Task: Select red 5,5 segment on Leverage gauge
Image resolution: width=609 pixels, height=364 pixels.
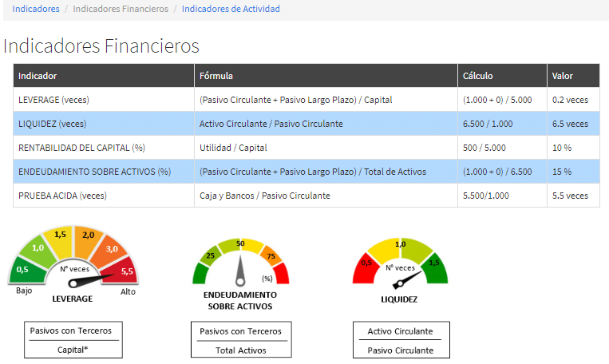Action: pos(125,271)
